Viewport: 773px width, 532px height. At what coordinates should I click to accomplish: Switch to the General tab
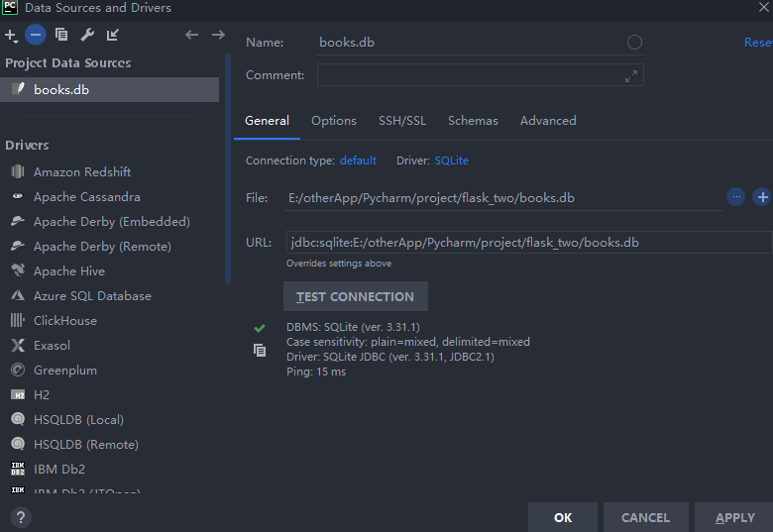pos(267,121)
